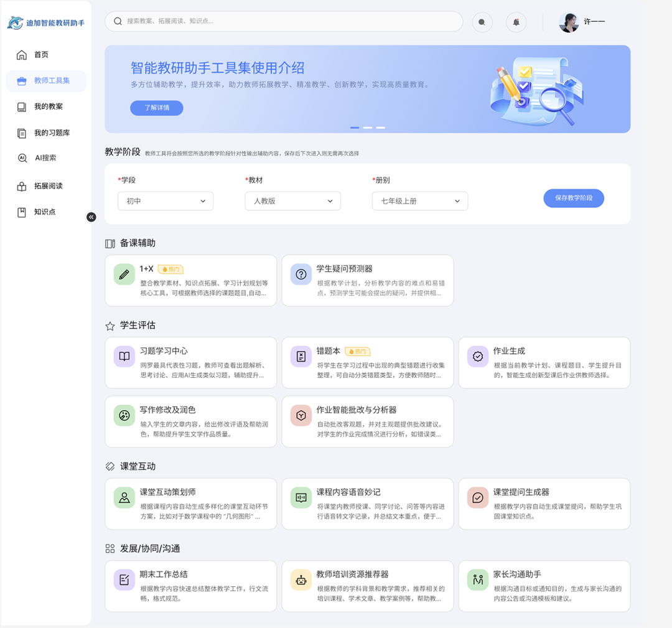Screen dimensions: 672x628
Task: Click the notification bell icon
Action: click(516, 22)
